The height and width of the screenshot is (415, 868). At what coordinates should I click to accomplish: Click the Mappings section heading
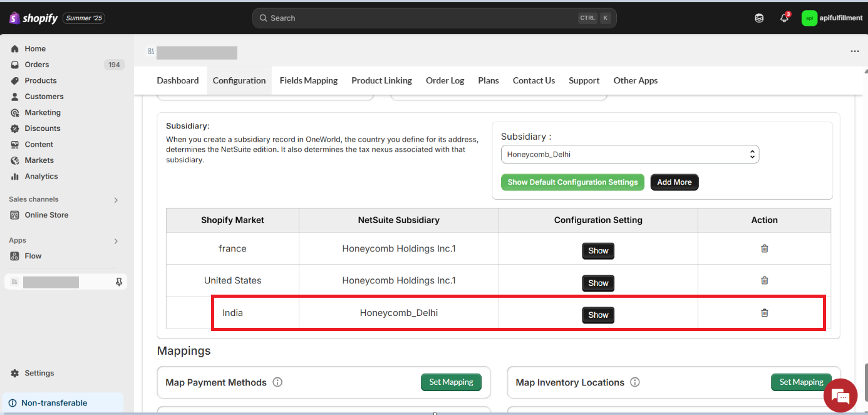[x=184, y=351]
